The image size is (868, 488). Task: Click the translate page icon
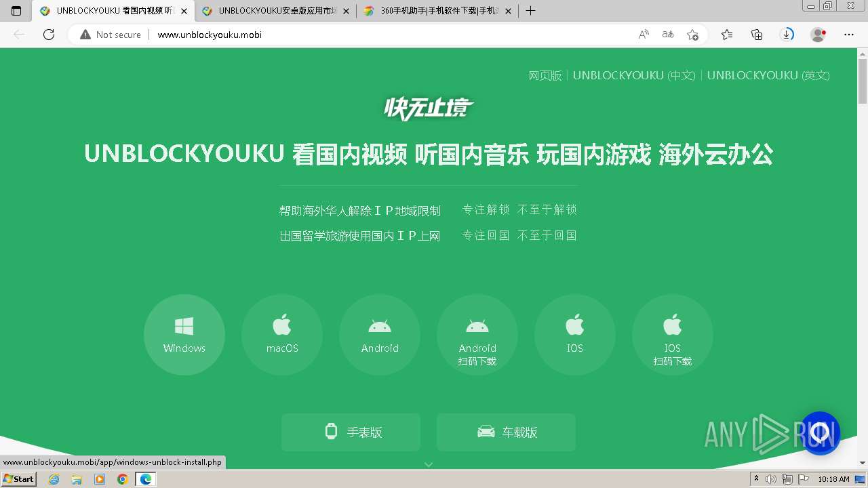click(668, 35)
